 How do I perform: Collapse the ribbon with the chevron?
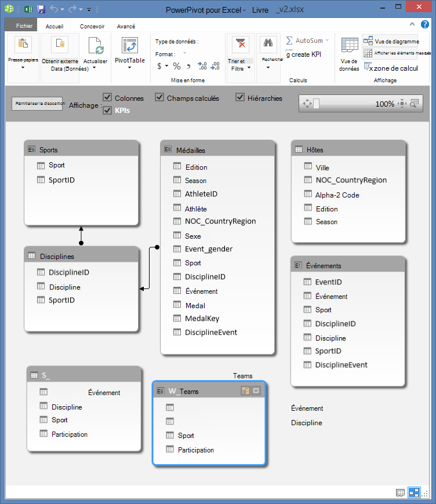412,24
